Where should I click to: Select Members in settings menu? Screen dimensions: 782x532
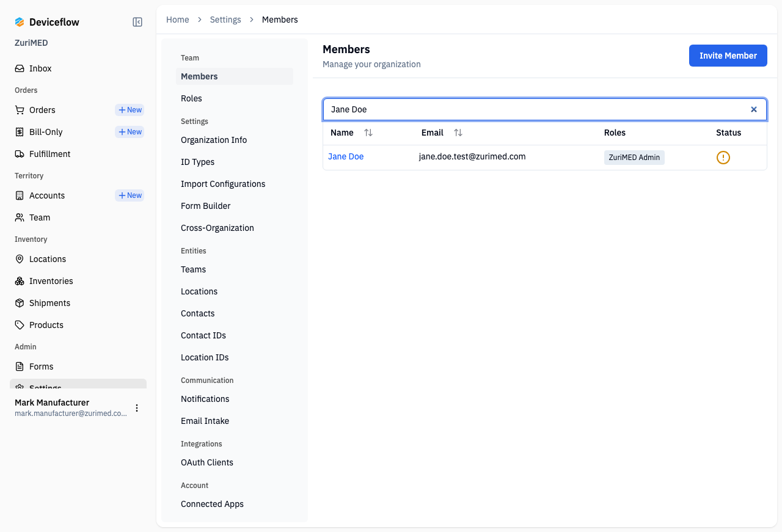point(235,76)
